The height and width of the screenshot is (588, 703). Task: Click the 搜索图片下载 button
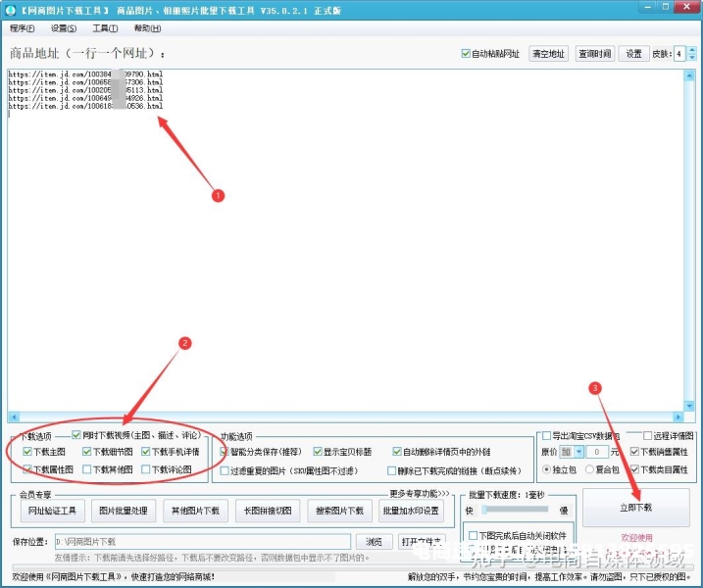[x=339, y=511]
